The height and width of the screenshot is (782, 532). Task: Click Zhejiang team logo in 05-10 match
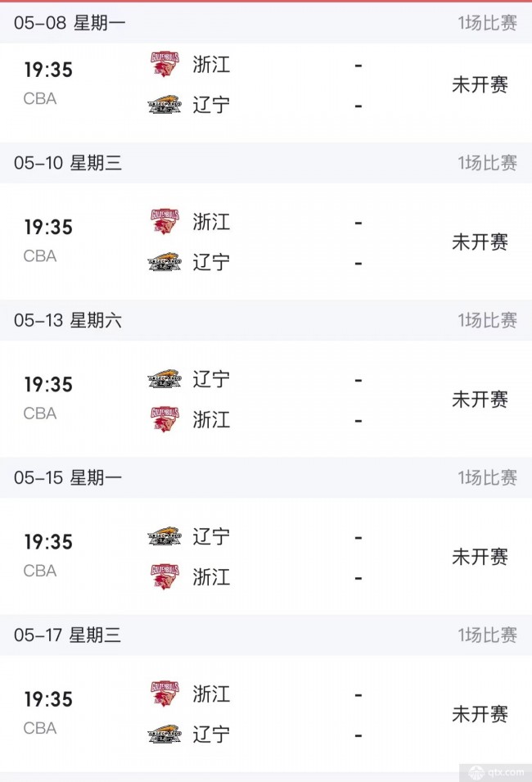pyautogui.click(x=165, y=221)
